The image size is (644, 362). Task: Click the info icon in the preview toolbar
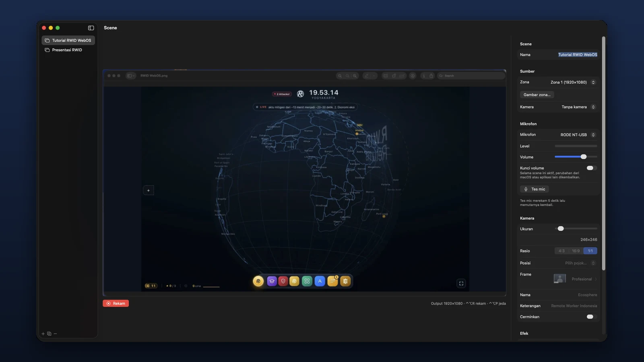(423, 76)
